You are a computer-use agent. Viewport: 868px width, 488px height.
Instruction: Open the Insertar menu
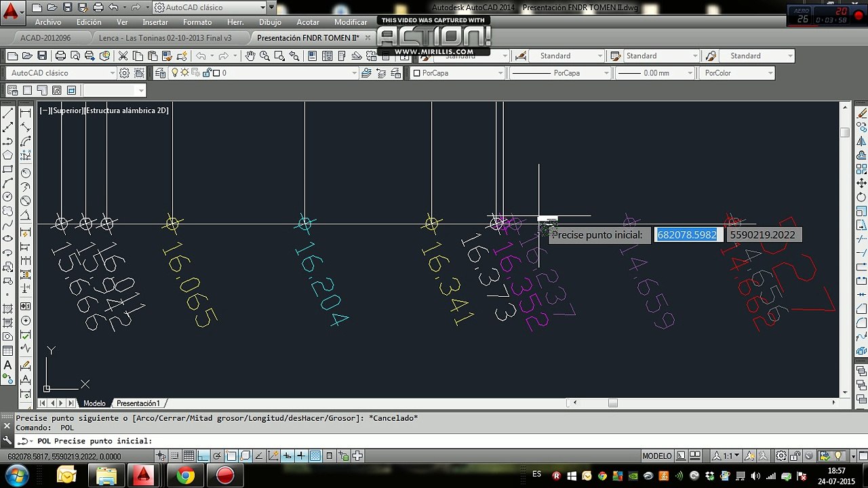(x=155, y=22)
